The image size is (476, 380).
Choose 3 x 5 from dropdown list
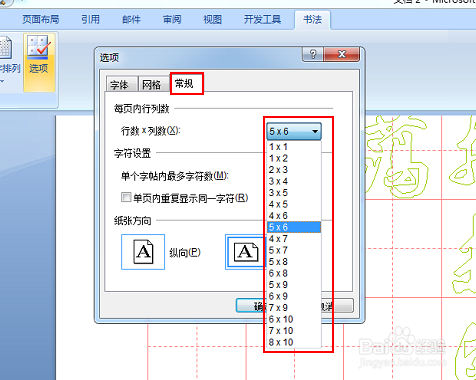coord(294,193)
